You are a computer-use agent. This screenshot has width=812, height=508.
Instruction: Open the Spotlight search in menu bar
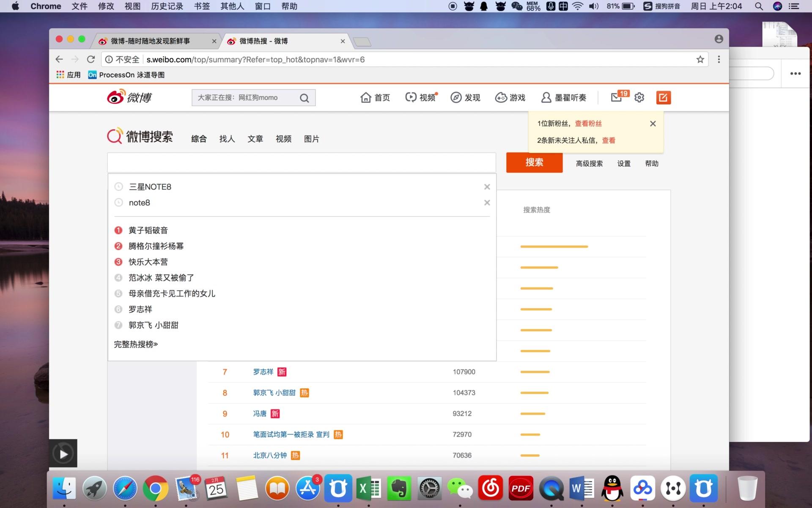[x=759, y=6]
